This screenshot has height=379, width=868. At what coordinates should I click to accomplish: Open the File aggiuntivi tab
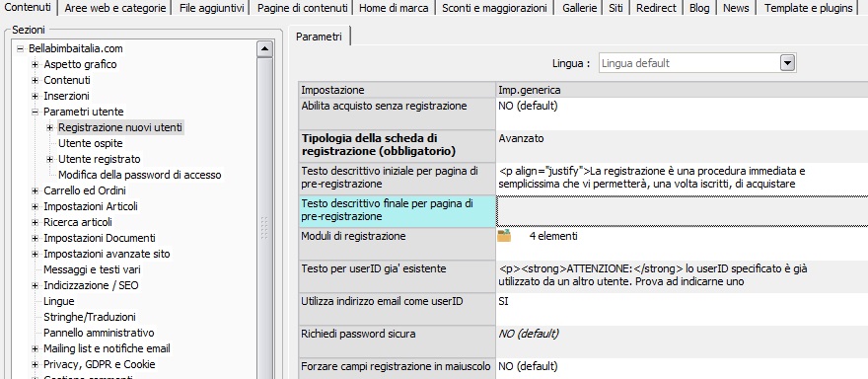[210, 8]
